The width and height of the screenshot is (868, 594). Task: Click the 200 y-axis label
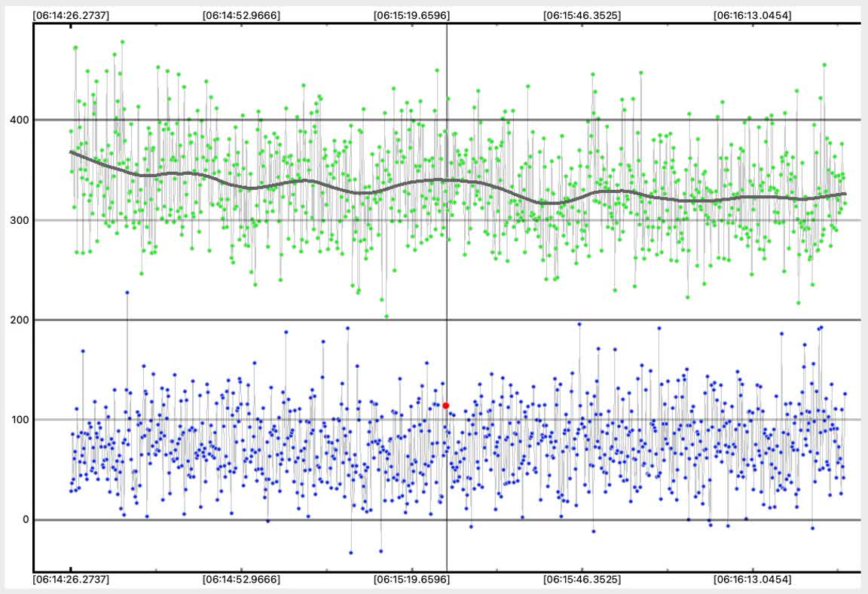point(20,320)
